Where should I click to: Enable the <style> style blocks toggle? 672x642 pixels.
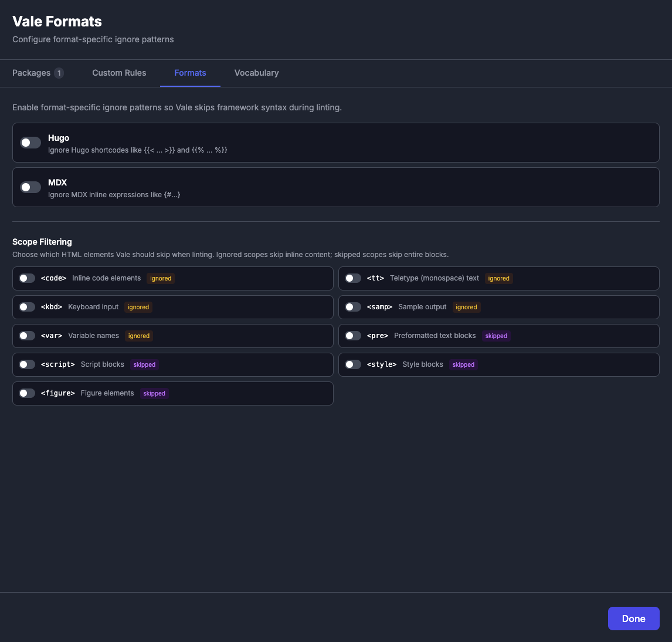click(353, 364)
